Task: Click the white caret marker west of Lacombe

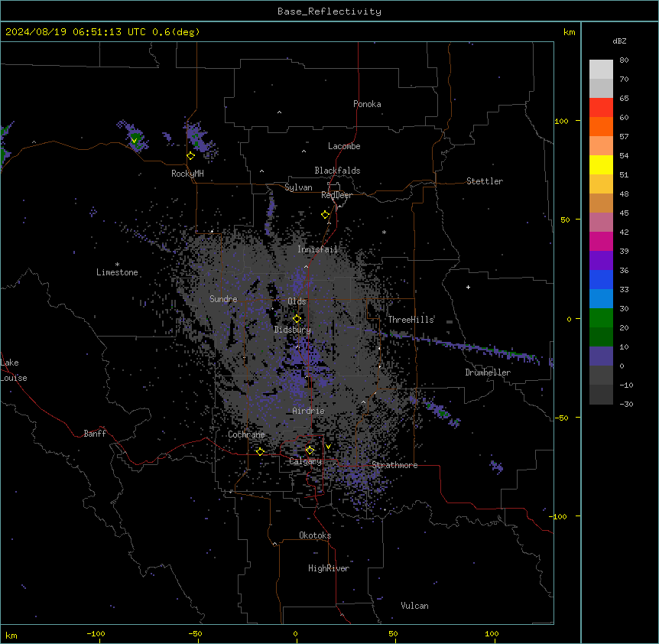Action: [304, 151]
